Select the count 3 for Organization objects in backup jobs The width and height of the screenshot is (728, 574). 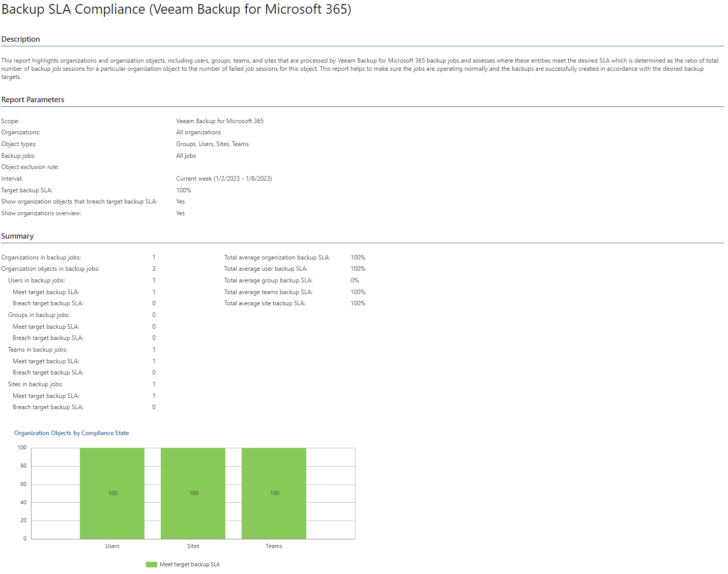pos(154,269)
